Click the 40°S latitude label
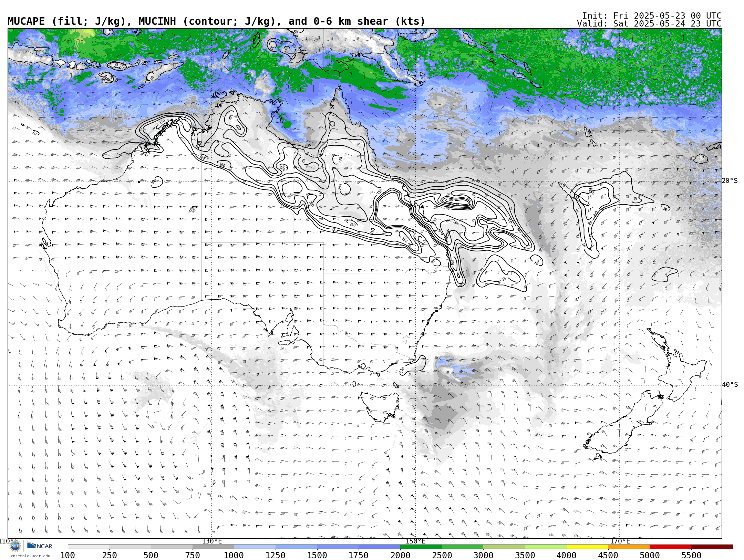 click(730, 385)
